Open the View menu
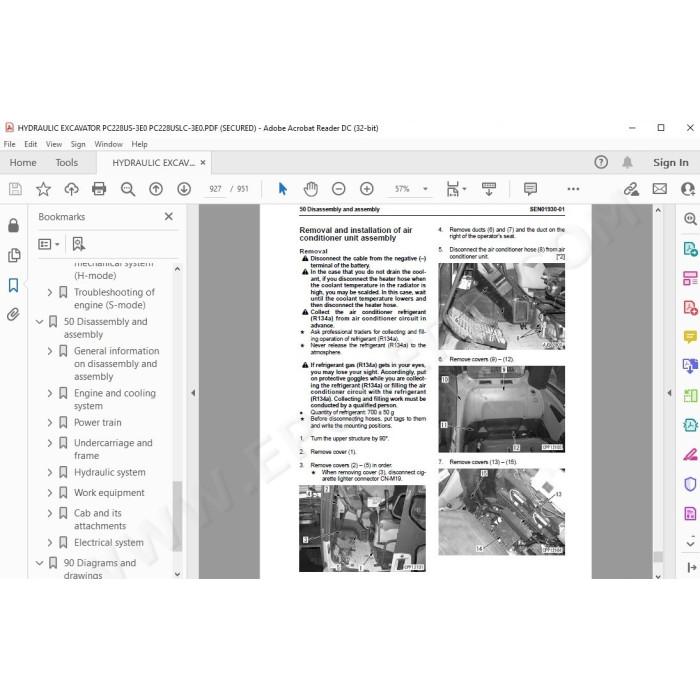This screenshot has height=700, width=700. 54,144
